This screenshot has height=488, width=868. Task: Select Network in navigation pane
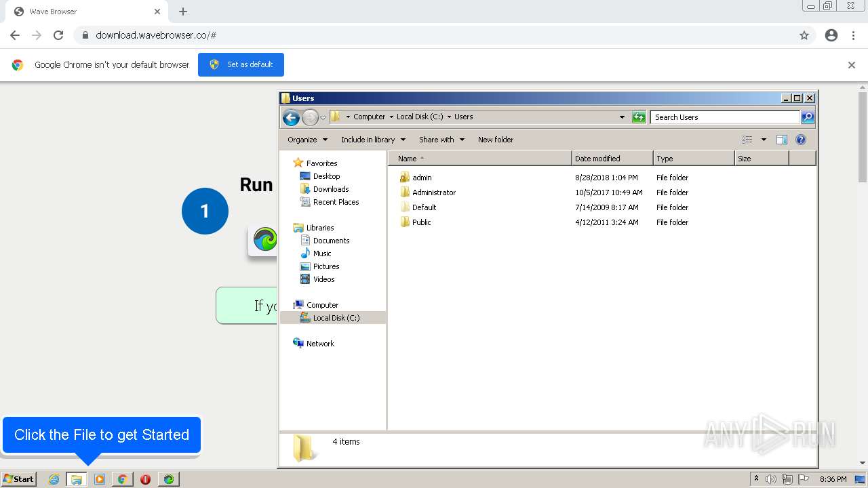[320, 344]
